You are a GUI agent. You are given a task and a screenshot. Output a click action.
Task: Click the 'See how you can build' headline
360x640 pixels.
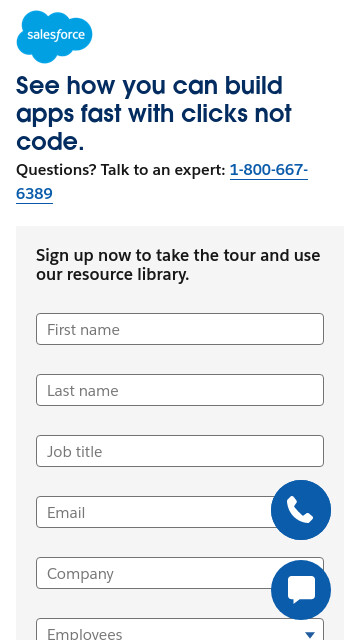click(149, 86)
